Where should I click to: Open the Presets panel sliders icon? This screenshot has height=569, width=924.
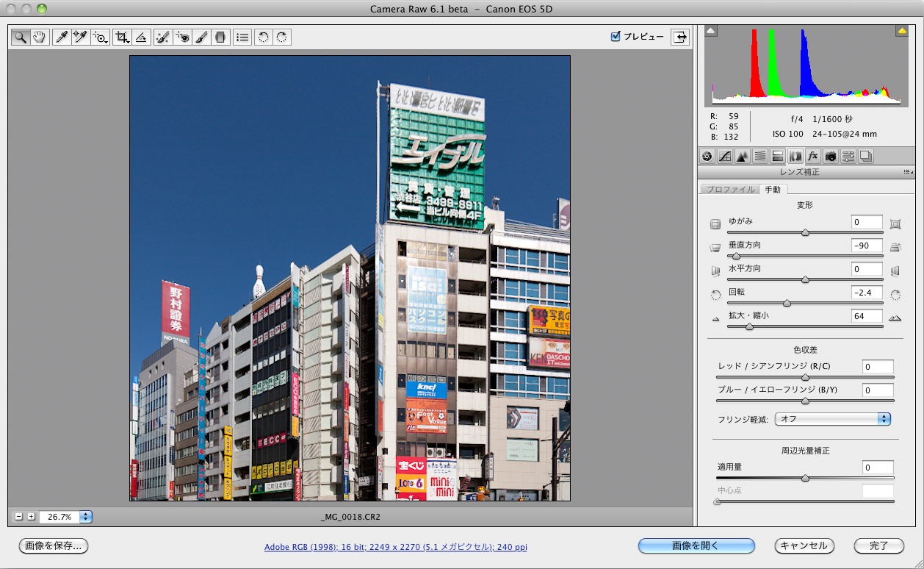pyautogui.click(x=848, y=156)
